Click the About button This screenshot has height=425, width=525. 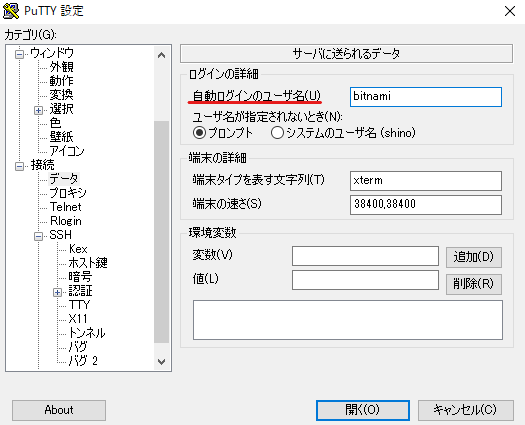click(x=59, y=410)
